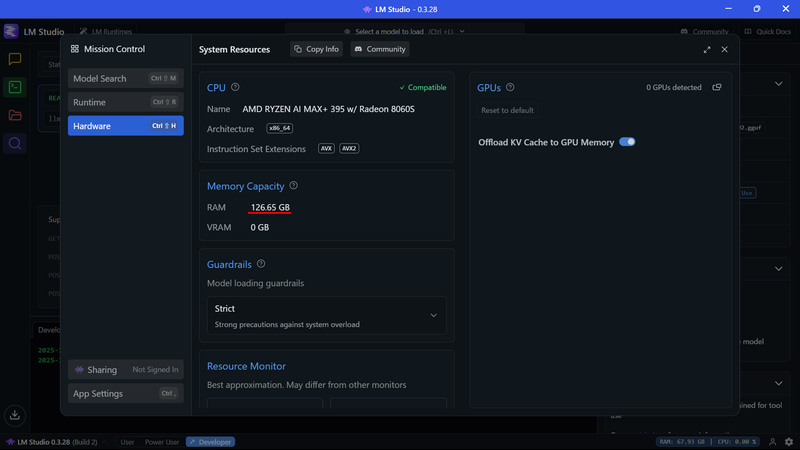
Task: Click Reset to default button
Action: (x=507, y=110)
